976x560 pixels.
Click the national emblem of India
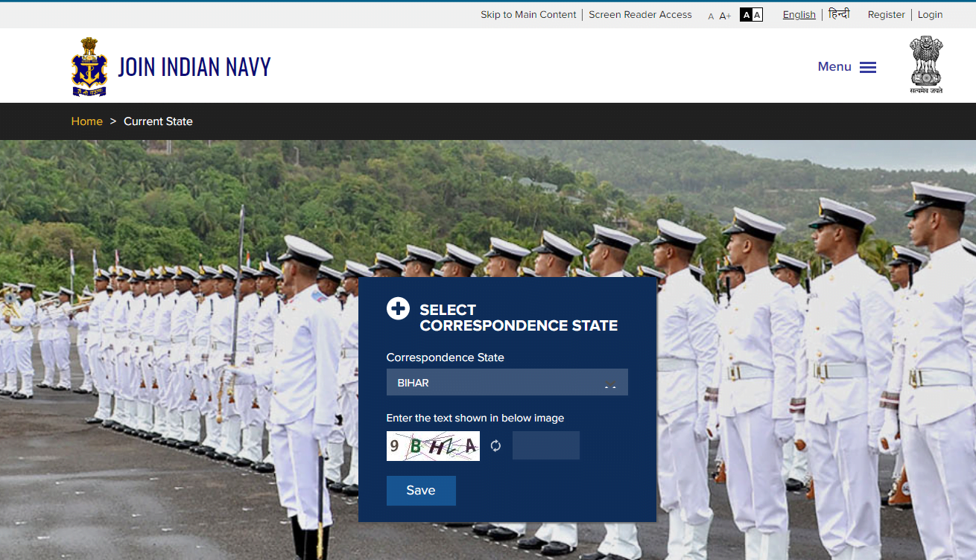click(x=925, y=65)
